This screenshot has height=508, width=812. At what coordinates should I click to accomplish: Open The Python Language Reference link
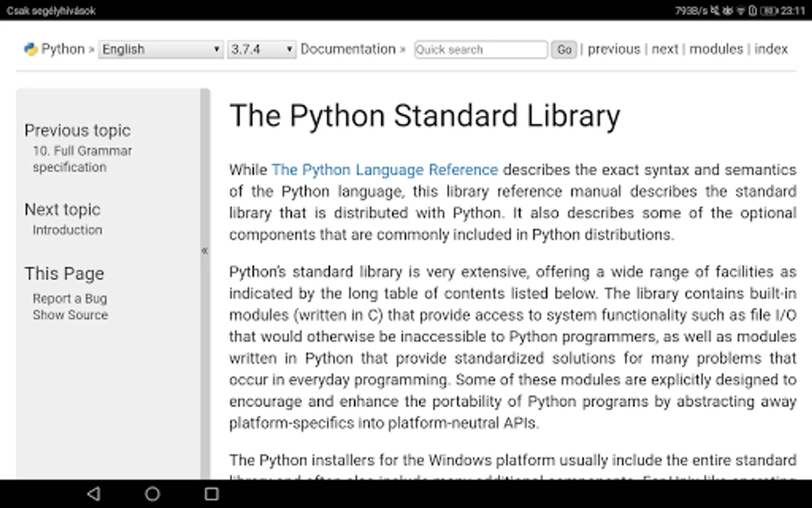click(x=385, y=170)
